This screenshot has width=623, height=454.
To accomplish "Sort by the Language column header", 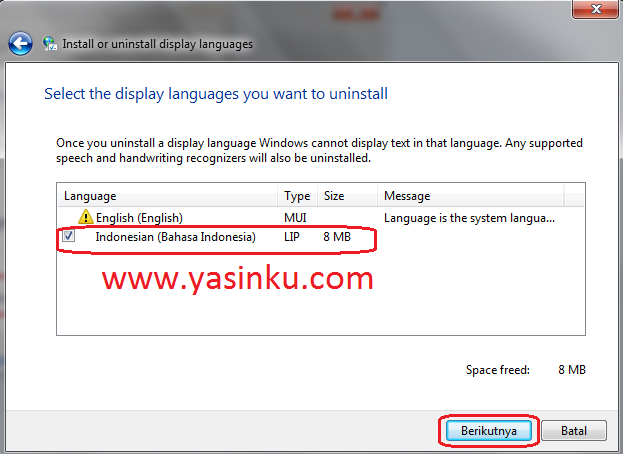I will point(167,196).
